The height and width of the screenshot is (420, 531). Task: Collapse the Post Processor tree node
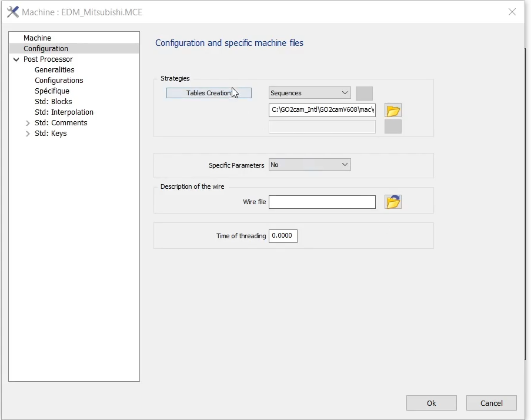(16, 59)
